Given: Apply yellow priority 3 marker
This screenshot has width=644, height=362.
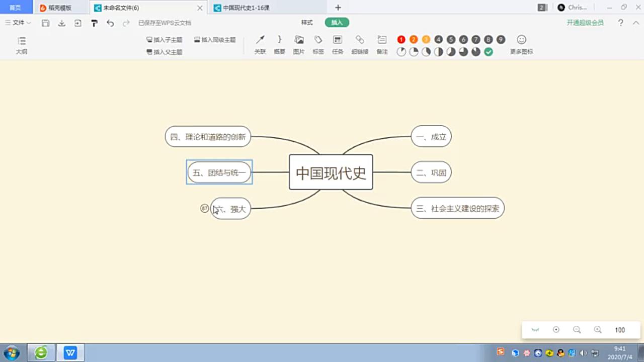Looking at the screenshot, I should pyautogui.click(x=426, y=40).
